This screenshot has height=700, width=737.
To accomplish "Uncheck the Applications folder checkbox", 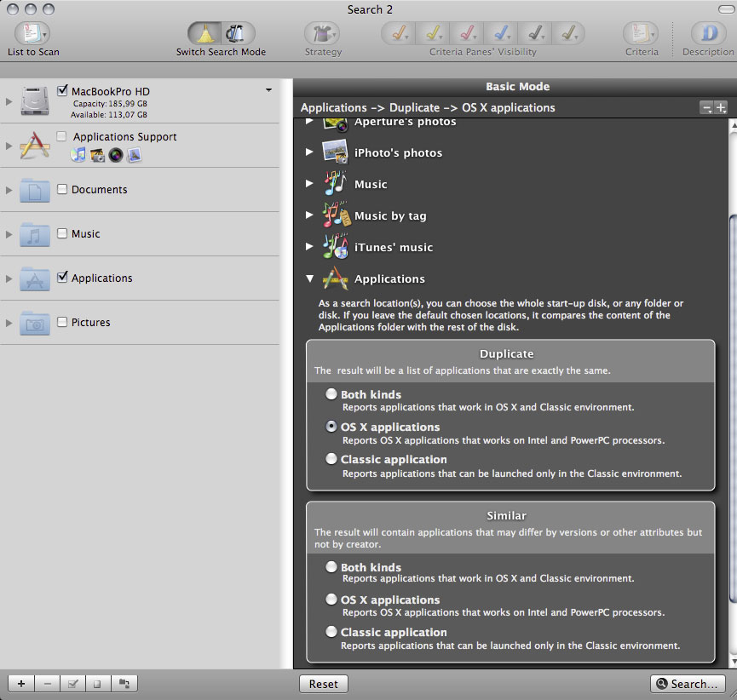I will coord(62,277).
